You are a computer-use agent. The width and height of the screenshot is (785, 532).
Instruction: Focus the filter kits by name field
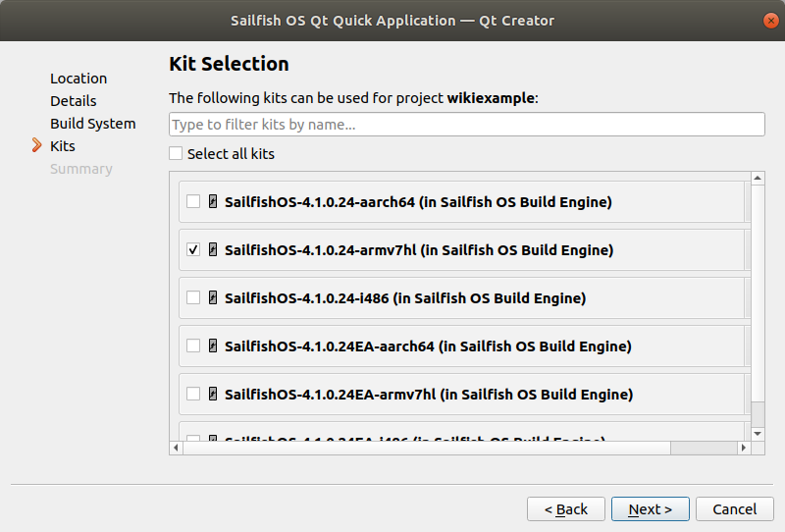[466, 125]
